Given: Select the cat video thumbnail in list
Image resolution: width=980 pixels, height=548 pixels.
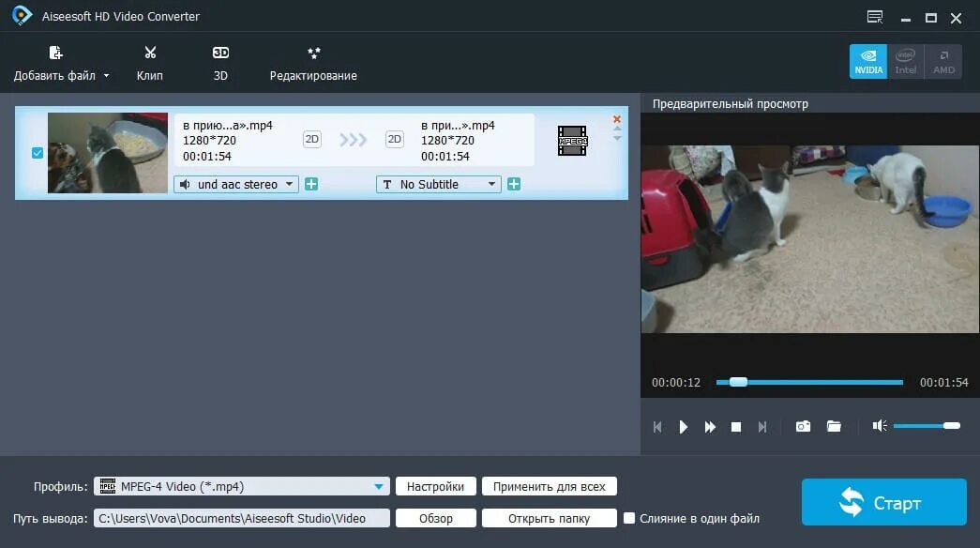Looking at the screenshot, I should point(108,153).
